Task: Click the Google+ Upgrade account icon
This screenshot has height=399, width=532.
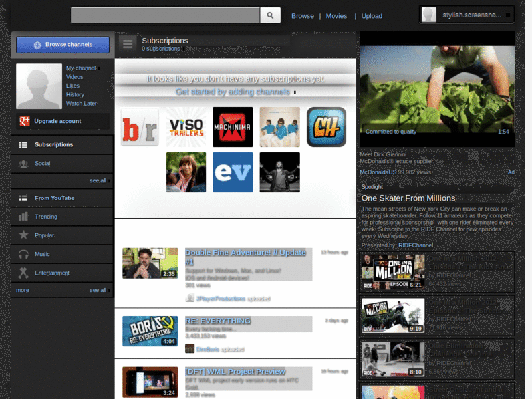Action: [25, 121]
